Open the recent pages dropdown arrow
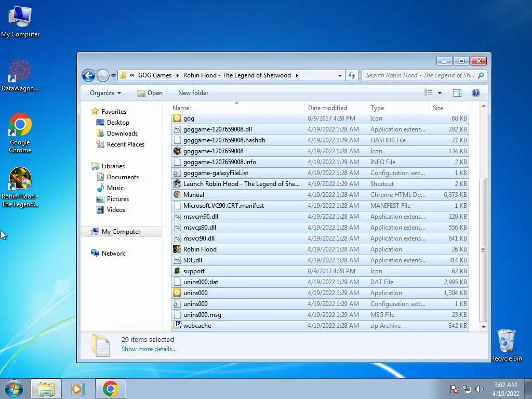Screen dimensions: 532x399 tap(113, 76)
